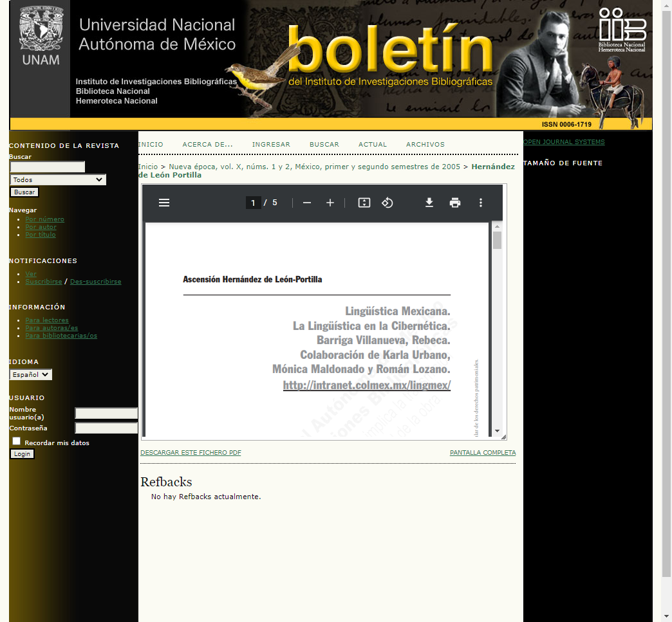The image size is (672, 622).
Task: Open the PDF viewer sidebar menu icon
Action: [164, 203]
